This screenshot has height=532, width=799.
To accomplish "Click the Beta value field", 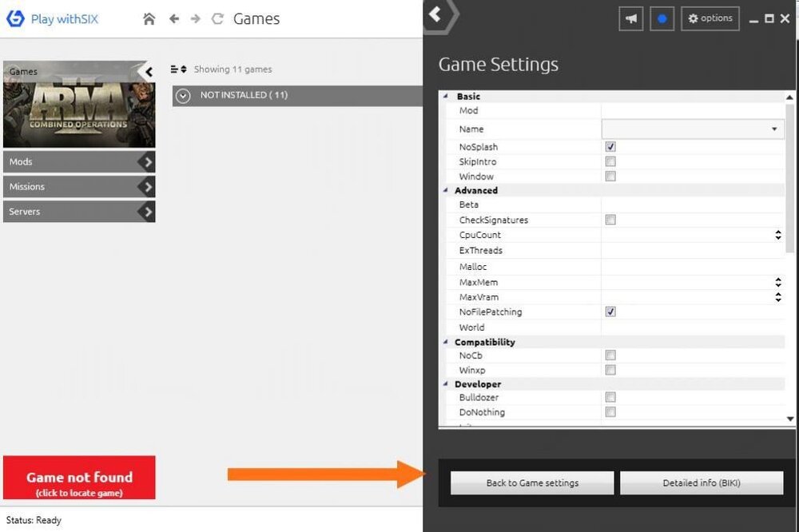I will tap(693, 204).
